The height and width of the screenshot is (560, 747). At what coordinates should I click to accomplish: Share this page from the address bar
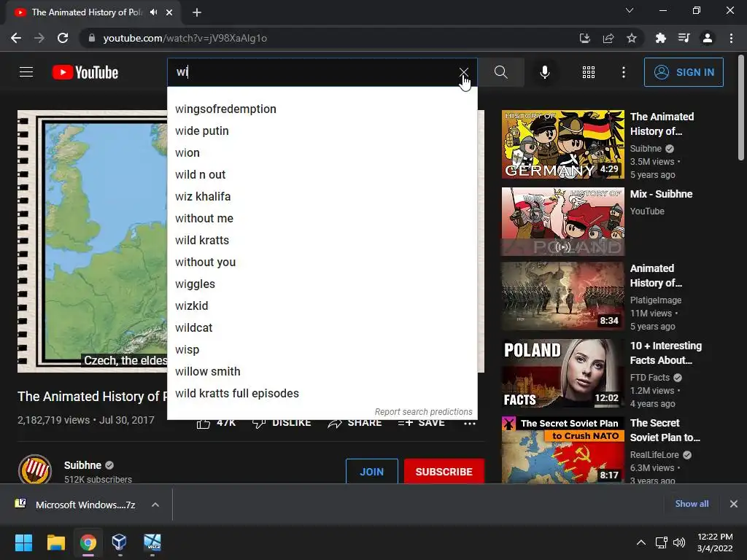click(x=608, y=38)
